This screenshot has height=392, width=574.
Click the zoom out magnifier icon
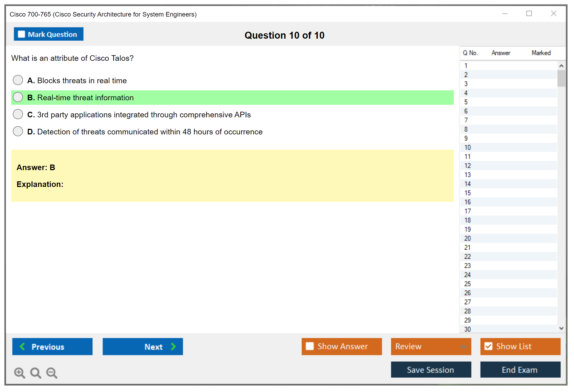pyautogui.click(x=52, y=373)
